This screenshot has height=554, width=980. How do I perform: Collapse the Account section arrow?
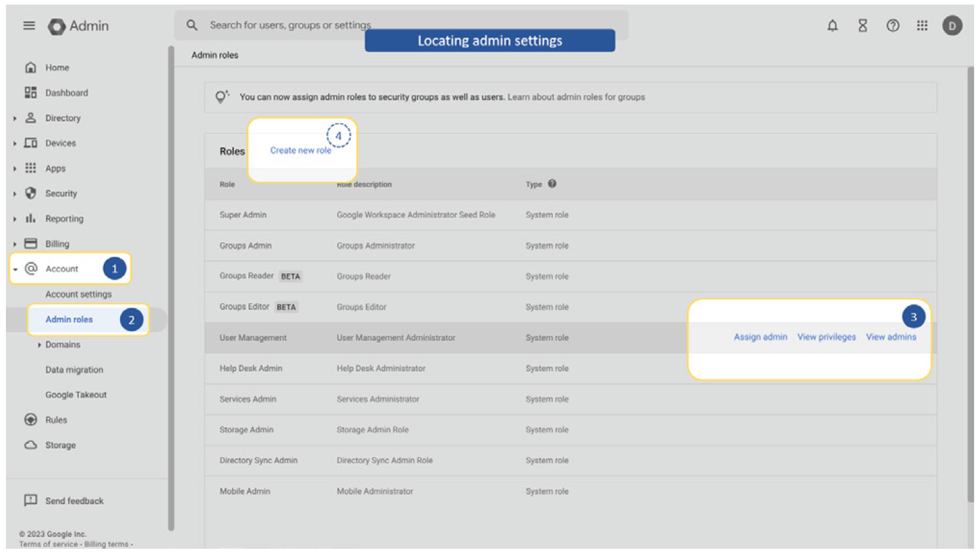coord(14,269)
